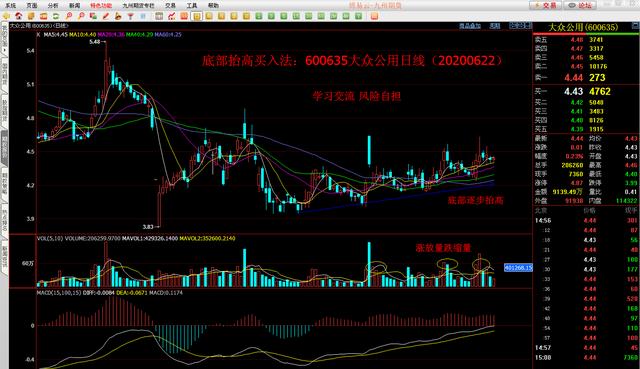Toggle the highlighted yellow period button
This screenshot has width=640, height=369.
tap(197, 16)
